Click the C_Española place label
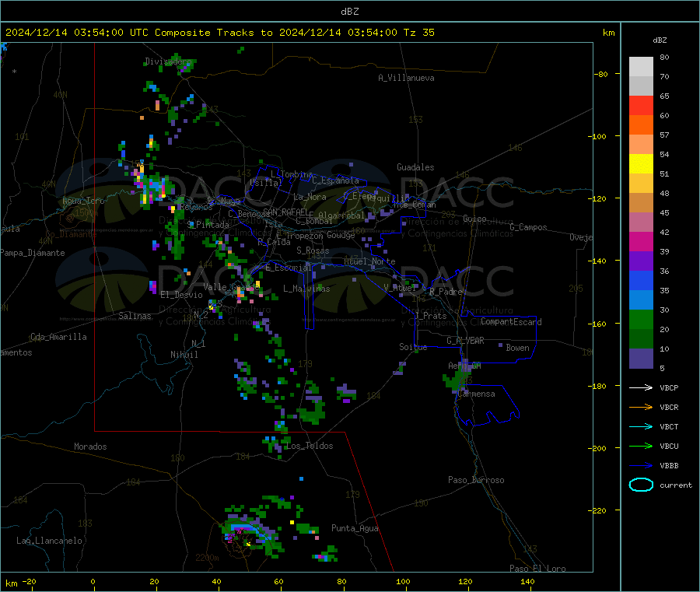Image resolution: width=700 pixels, height=592 pixels. [335, 180]
